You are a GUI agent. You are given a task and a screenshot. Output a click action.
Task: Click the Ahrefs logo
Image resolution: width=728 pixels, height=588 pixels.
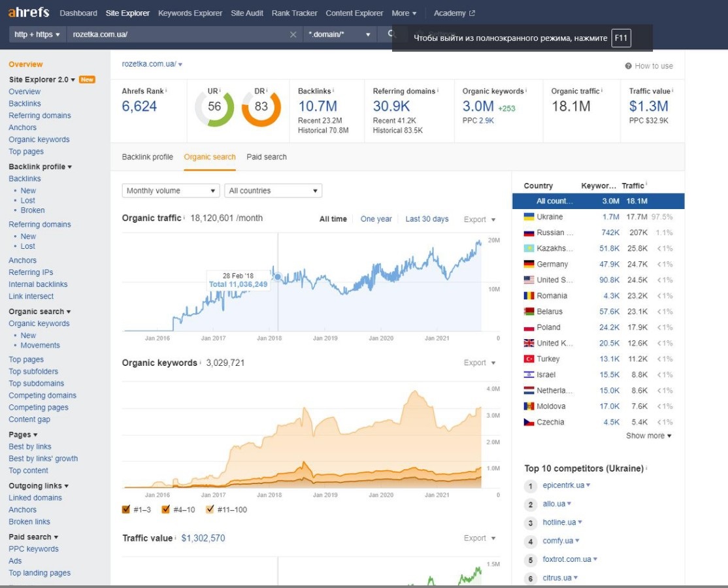click(29, 12)
